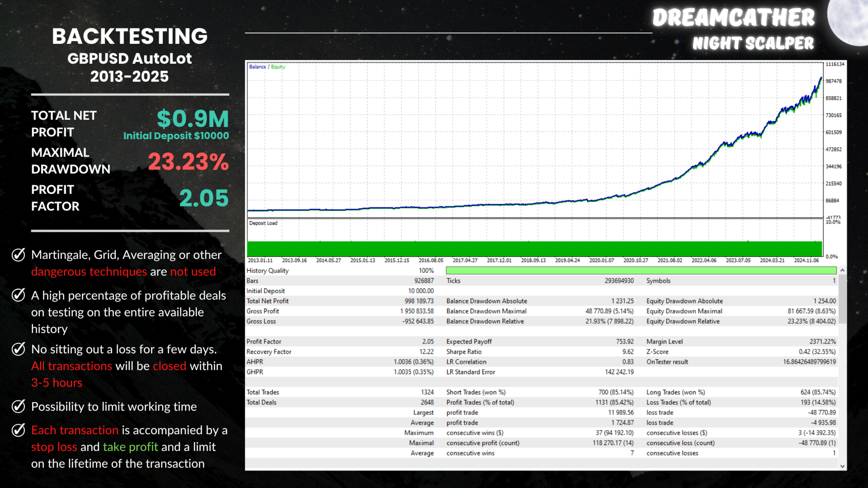Click the report vertical scrollbar thumb

pyautogui.click(x=842, y=298)
